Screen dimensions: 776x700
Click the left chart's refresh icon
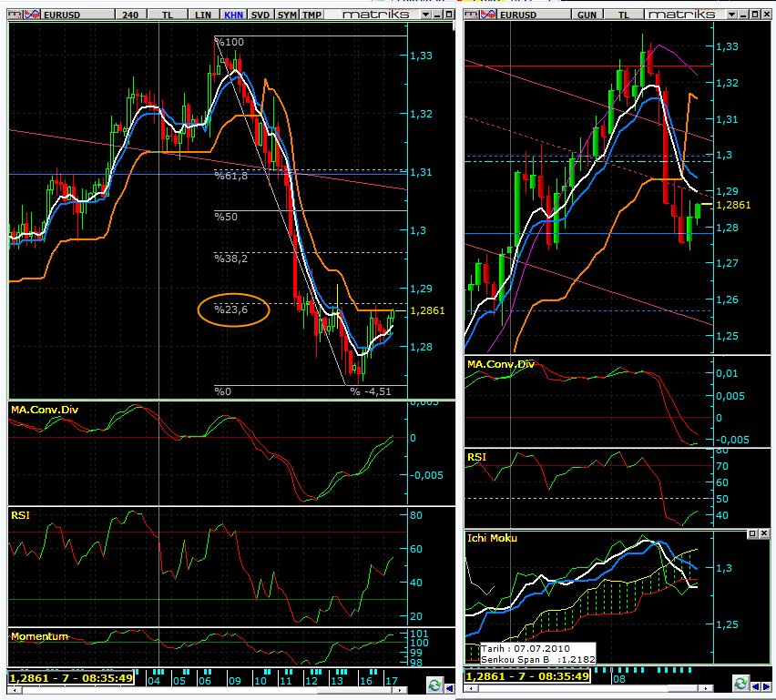tap(435, 684)
